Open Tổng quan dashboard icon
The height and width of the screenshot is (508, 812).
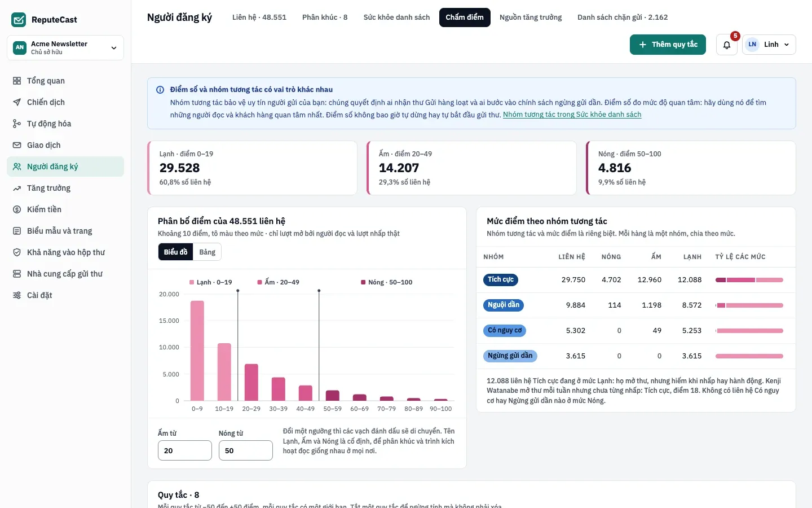[17, 81]
